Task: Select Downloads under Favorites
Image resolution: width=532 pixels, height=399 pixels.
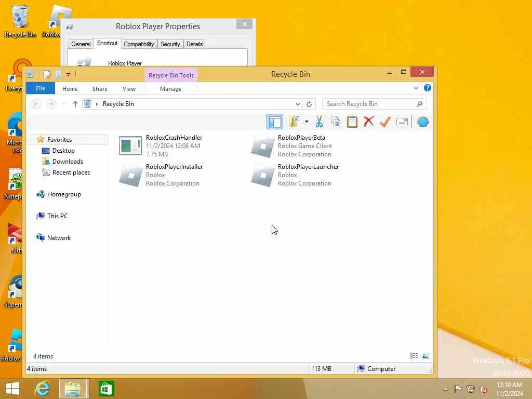Action: [68, 162]
